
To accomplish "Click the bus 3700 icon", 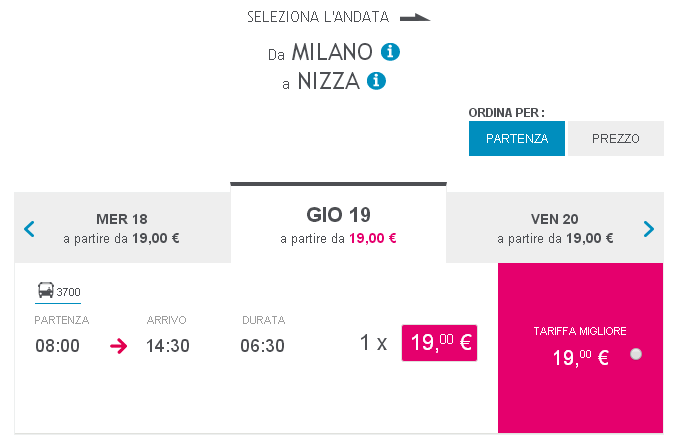I will click(x=46, y=290).
